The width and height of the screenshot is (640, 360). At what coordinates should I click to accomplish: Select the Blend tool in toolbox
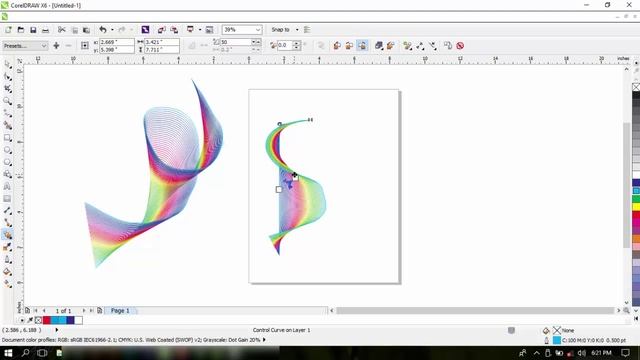7,235
